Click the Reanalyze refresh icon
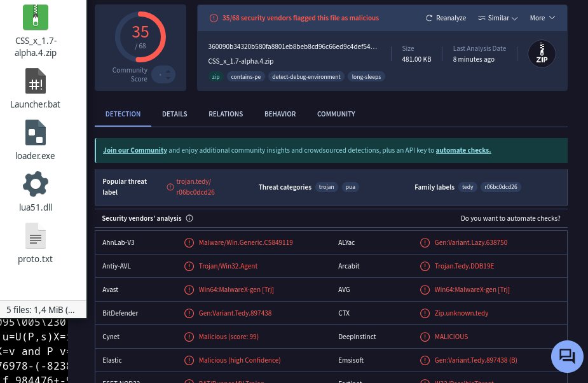588x383 pixels. [429, 18]
